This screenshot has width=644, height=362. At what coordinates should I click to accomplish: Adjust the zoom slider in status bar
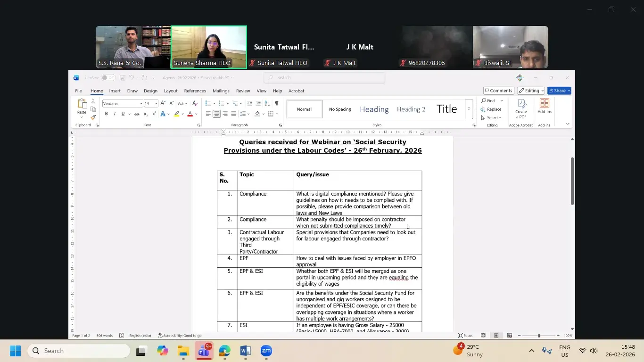click(x=539, y=336)
